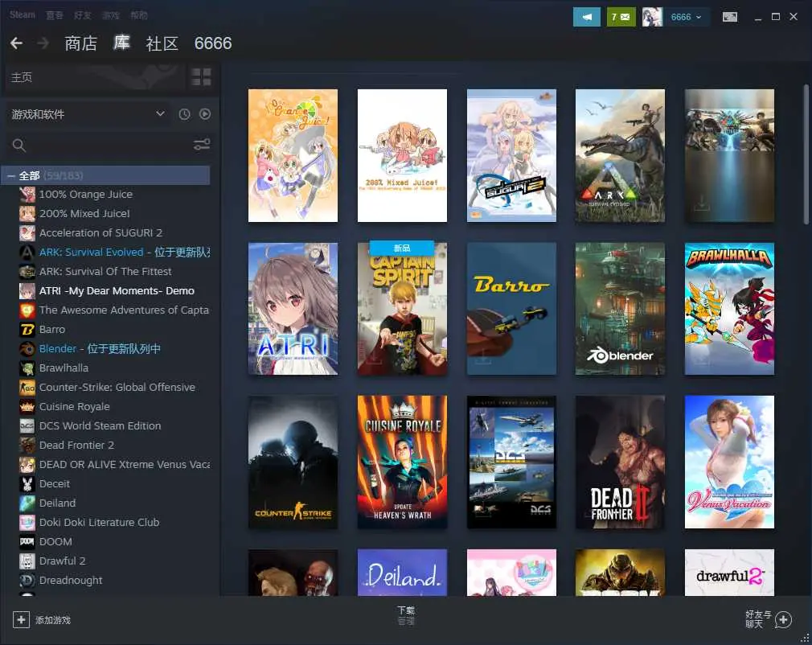Click the ARK Survival Evolved list icon
Screen dimensions: 812x645
pos(27,253)
